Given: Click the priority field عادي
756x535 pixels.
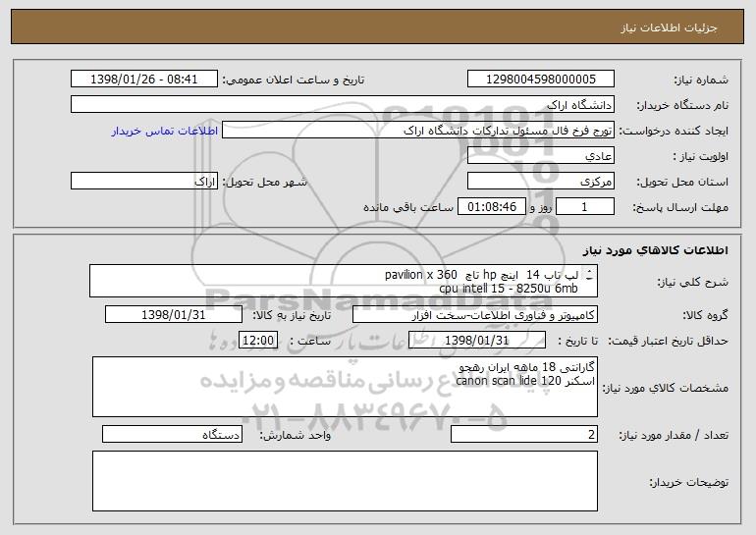Looking at the screenshot, I should tap(540, 156).
